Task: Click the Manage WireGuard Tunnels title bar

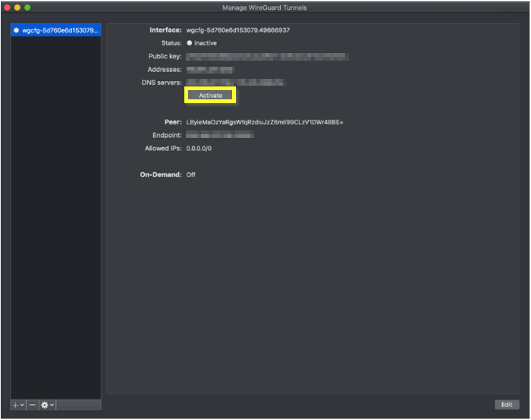Action: (265, 8)
